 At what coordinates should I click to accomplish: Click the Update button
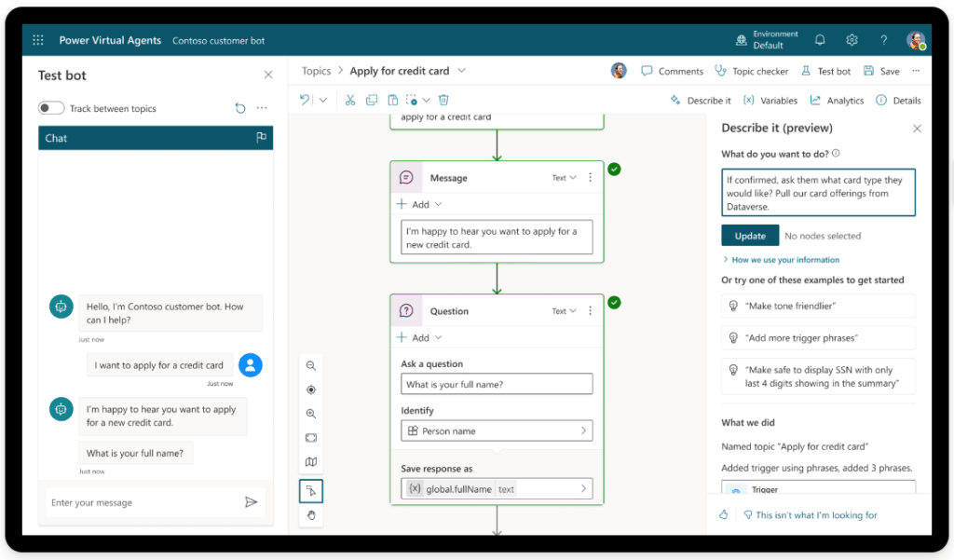click(750, 236)
